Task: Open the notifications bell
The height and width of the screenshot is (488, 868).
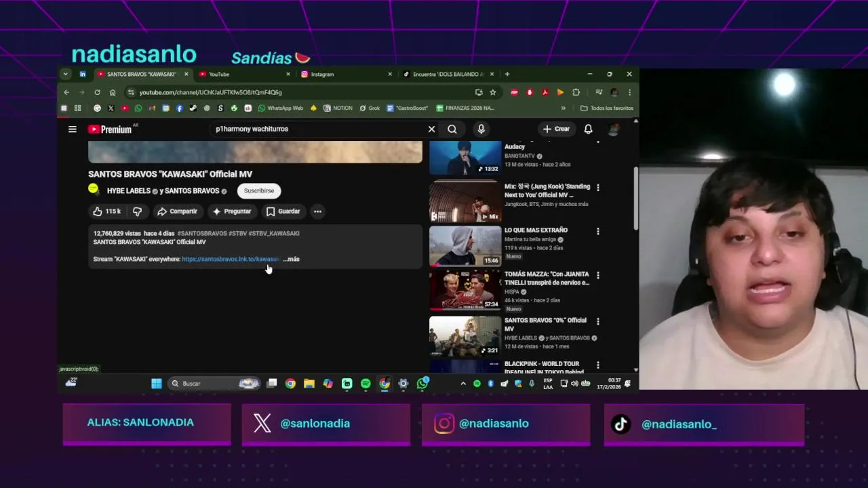Action: pos(588,129)
